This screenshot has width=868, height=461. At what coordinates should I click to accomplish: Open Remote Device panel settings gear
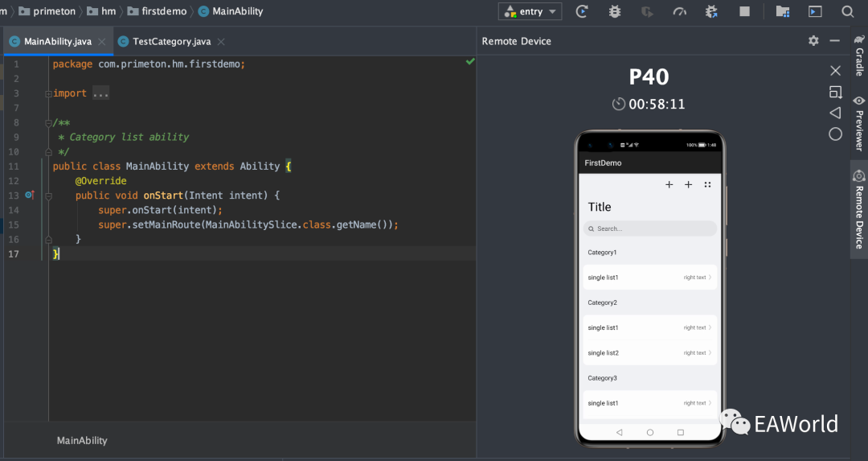[x=813, y=40]
